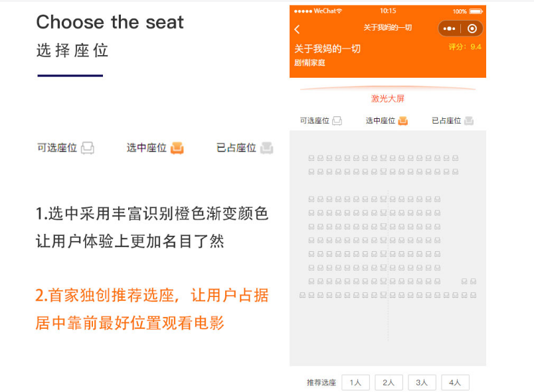Select the first seat in the bottom row

(303, 295)
